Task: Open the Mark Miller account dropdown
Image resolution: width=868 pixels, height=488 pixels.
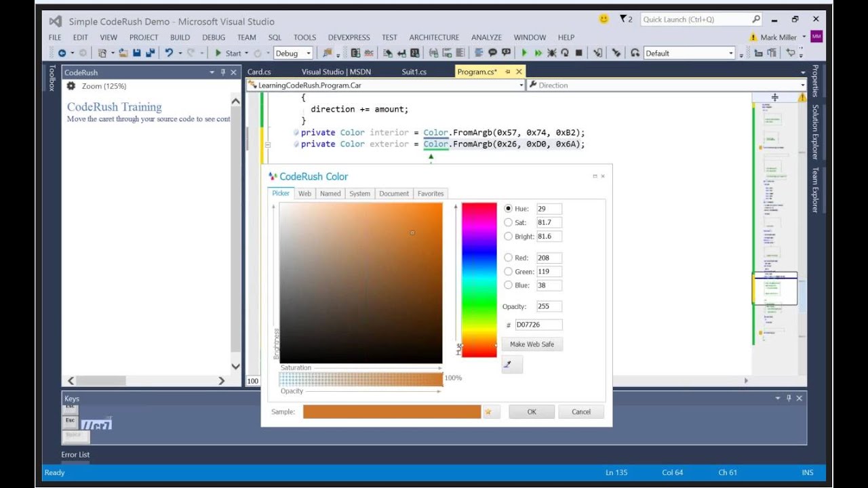Action: point(804,37)
